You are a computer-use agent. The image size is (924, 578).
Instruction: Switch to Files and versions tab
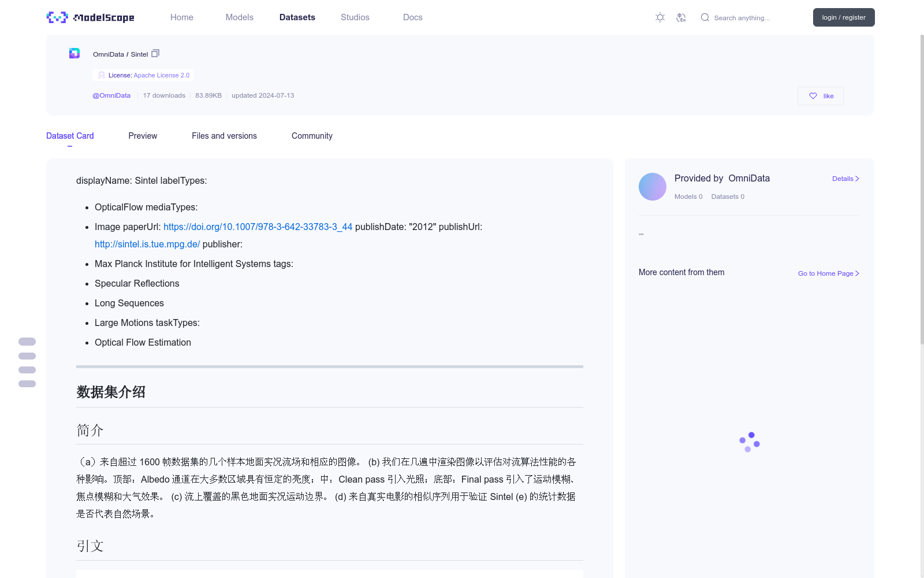click(224, 136)
